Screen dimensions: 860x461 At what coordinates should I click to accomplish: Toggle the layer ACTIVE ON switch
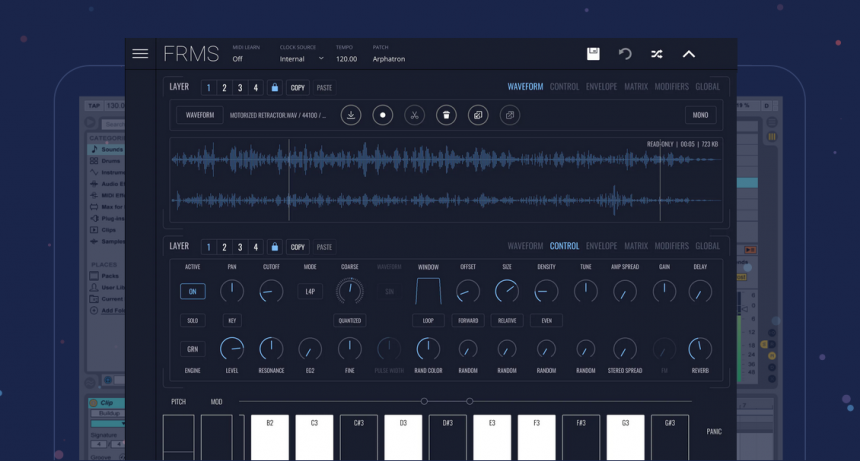click(193, 292)
